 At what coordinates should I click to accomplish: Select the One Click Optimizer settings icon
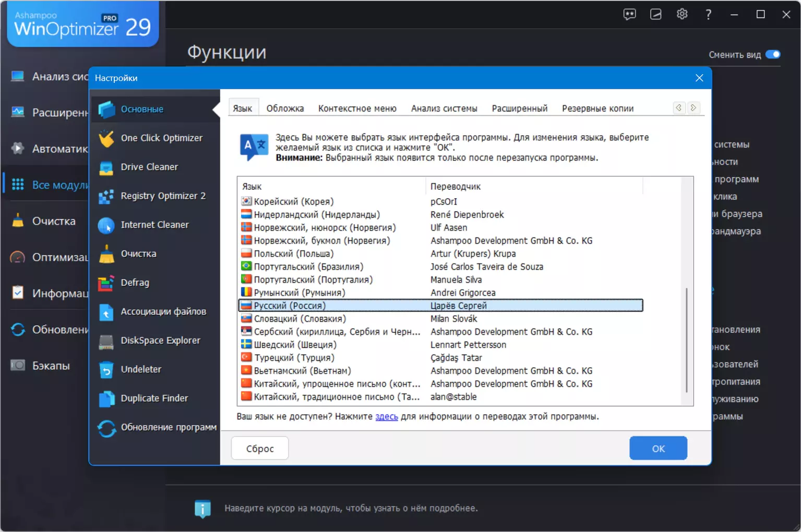point(106,138)
